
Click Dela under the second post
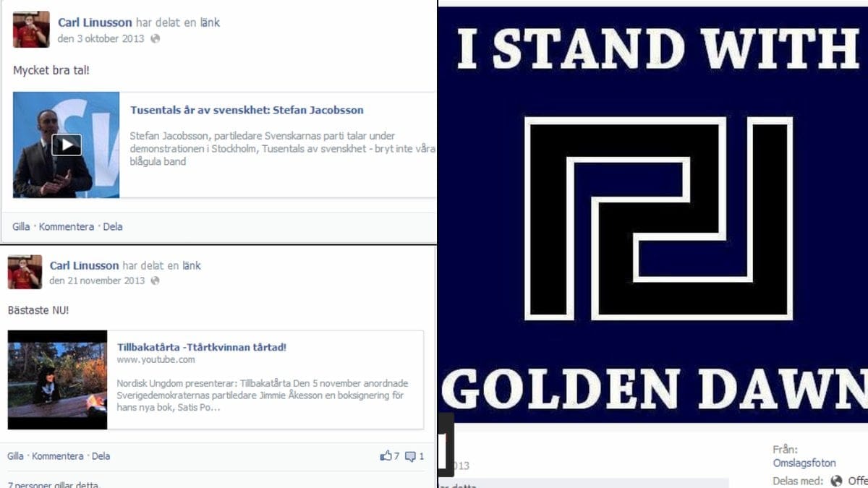click(x=101, y=456)
